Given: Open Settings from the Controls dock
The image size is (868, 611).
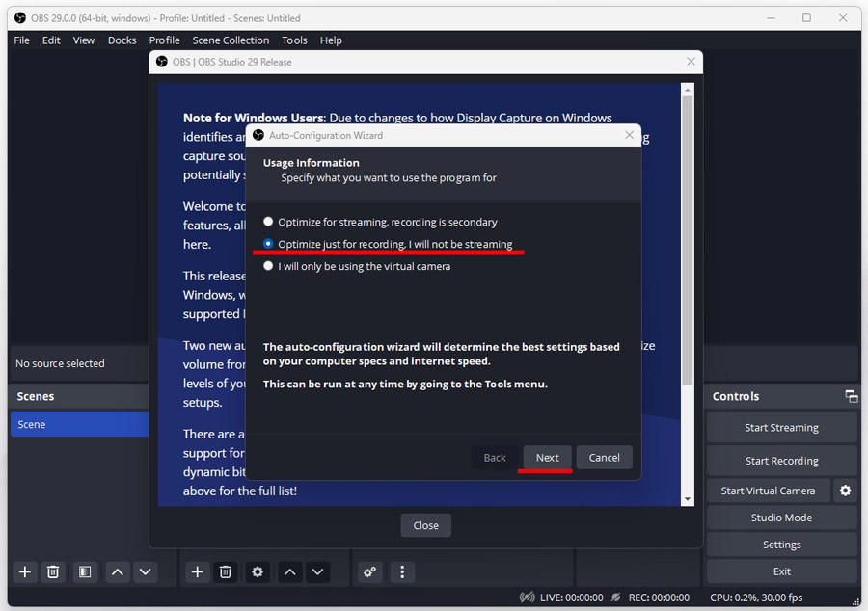Looking at the screenshot, I should click(781, 545).
